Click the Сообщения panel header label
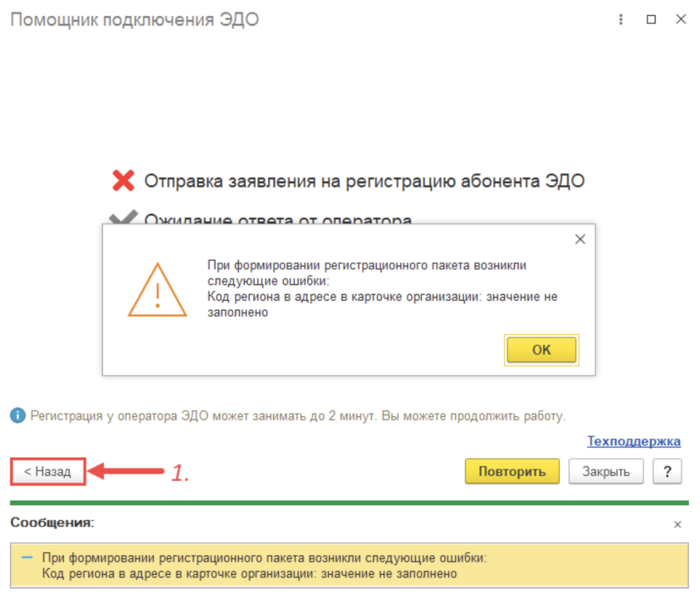700x598 pixels. click(52, 523)
